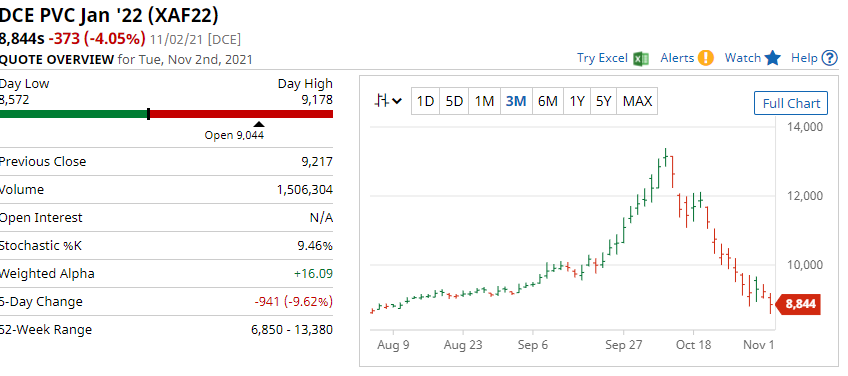Open the Help link
848x376 pixels.
(804, 58)
